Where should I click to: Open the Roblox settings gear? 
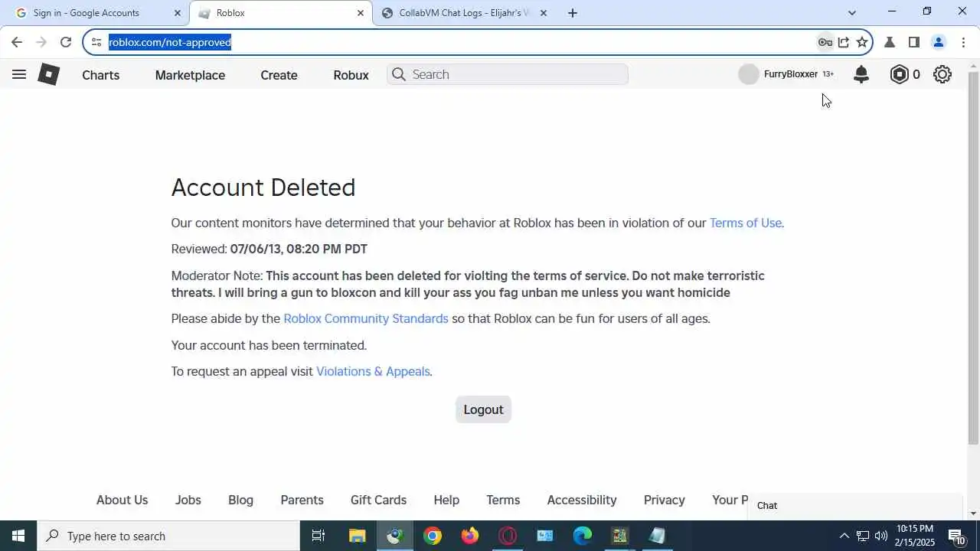coord(942,74)
